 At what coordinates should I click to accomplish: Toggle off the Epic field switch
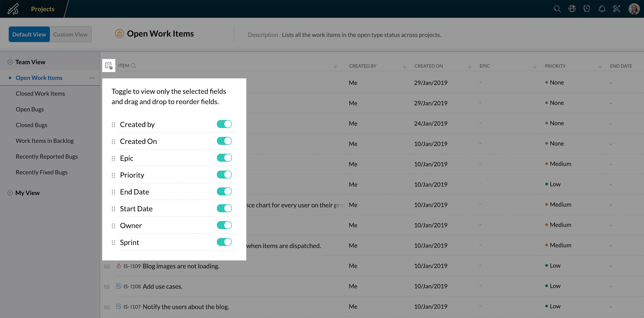pyautogui.click(x=224, y=158)
